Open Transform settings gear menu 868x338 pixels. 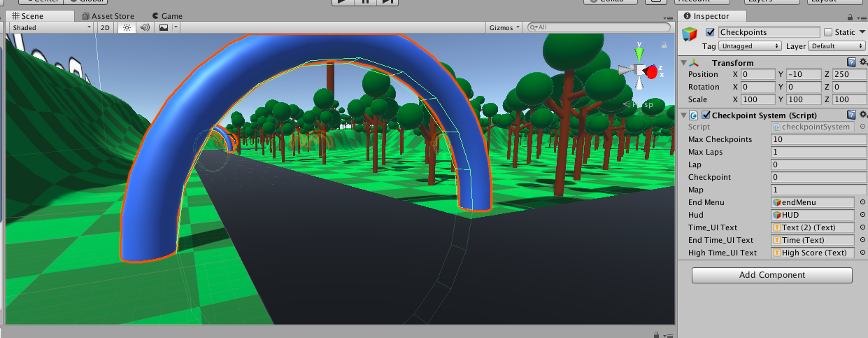click(x=863, y=63)
